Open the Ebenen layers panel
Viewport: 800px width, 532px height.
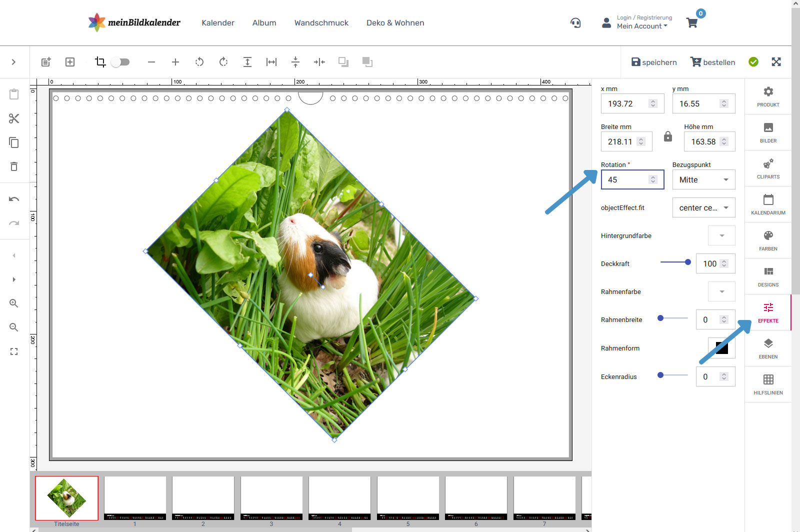coord(768,348)
